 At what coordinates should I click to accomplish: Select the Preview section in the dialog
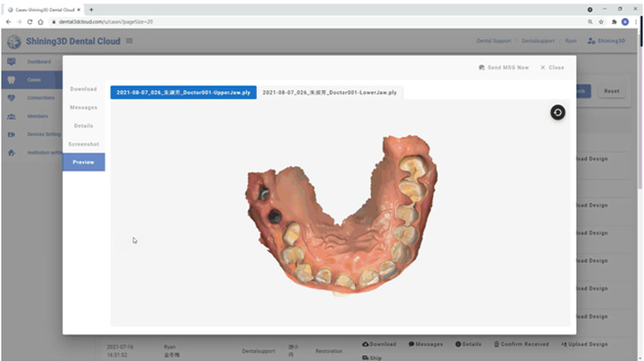point(83,162)
